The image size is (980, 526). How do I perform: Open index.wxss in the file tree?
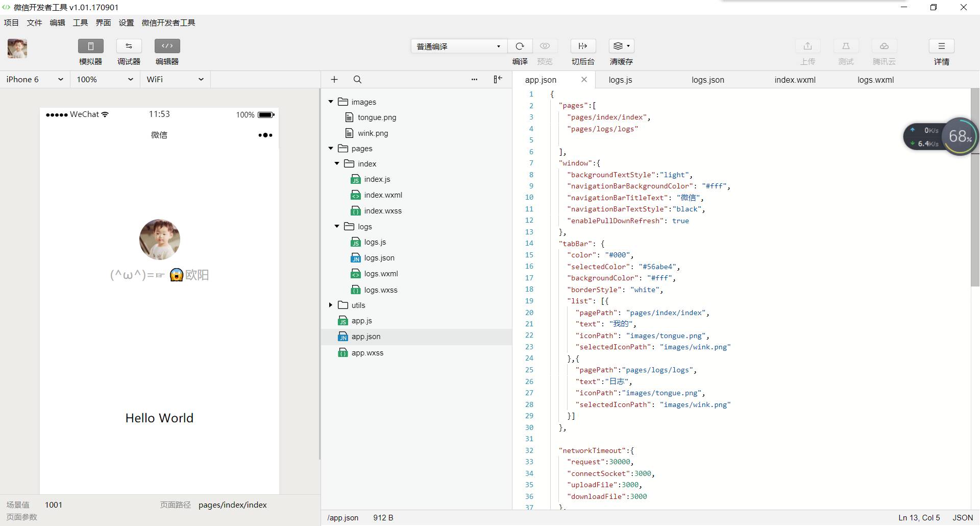click(x=383, y=211)
